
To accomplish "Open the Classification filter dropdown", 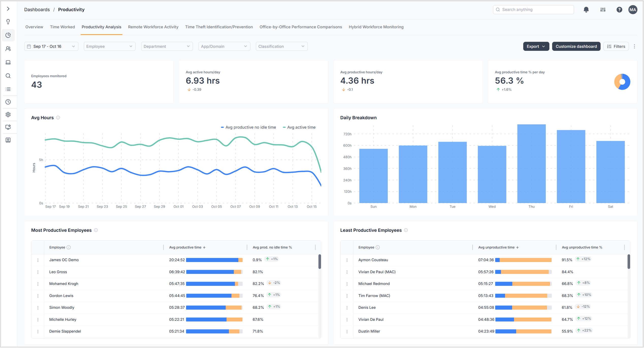I will 282,47.
